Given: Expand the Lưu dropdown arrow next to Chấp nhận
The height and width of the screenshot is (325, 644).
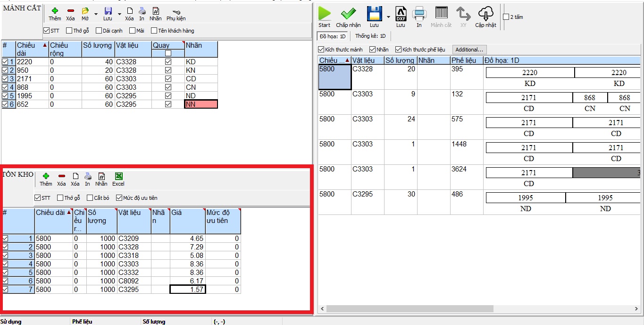Looking at the screenshot, I should pos(388,17).
